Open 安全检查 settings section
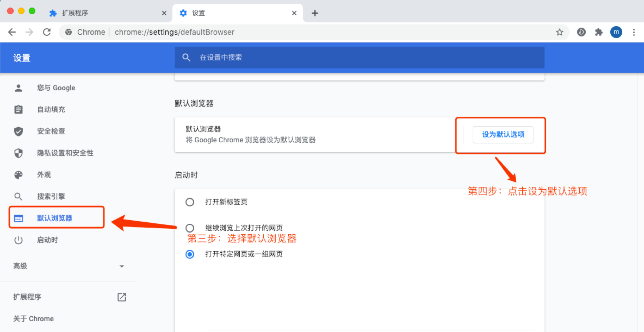Screen dimensions: 644x332 [x=51, y=131]
